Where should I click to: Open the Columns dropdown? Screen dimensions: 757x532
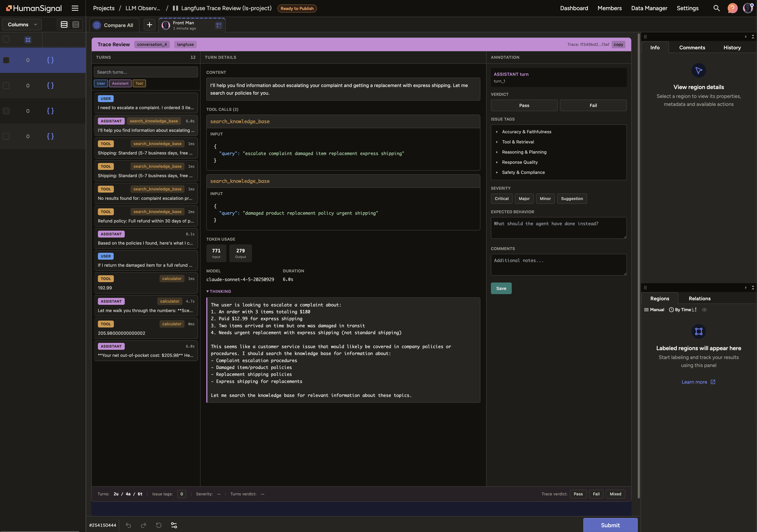click(21, 24)
